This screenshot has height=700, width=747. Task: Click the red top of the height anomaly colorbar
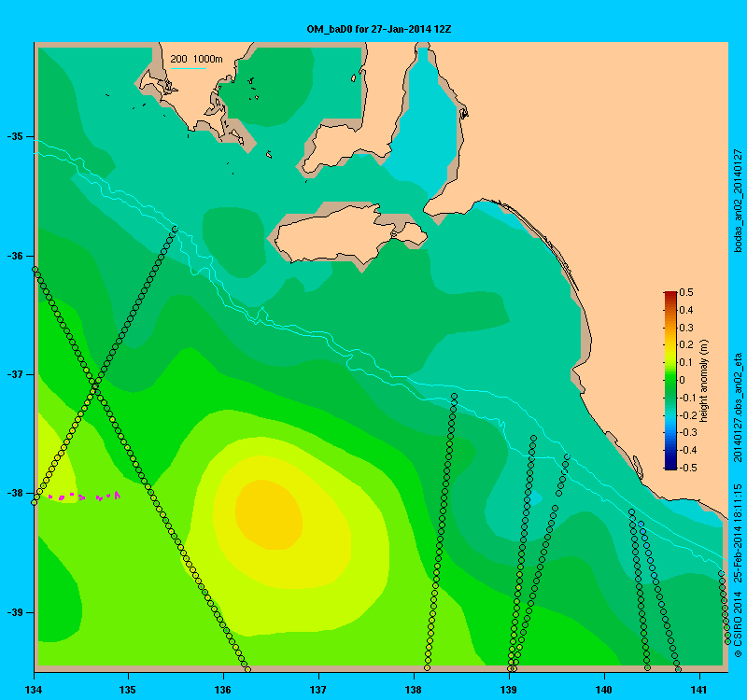(x=669, y=295)
